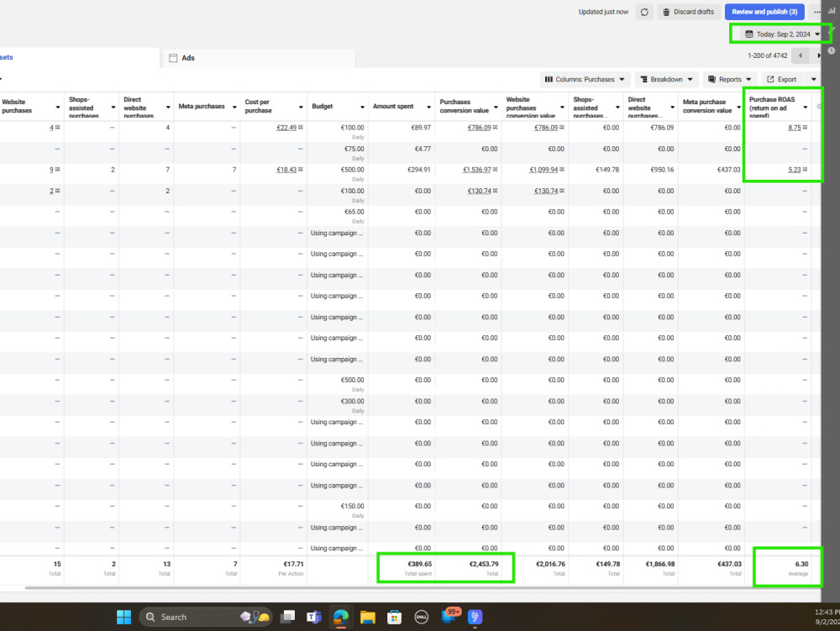This screenshot has width=840, height=631.
Task: Click Review and publish (3) button
Action: coord(764,12)
